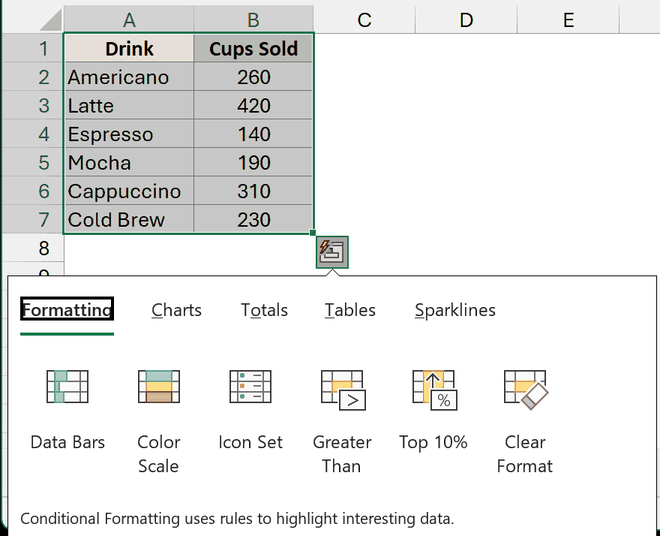Select empty cell D3
The height and width of the screenshot is (536, 660).
466,105
